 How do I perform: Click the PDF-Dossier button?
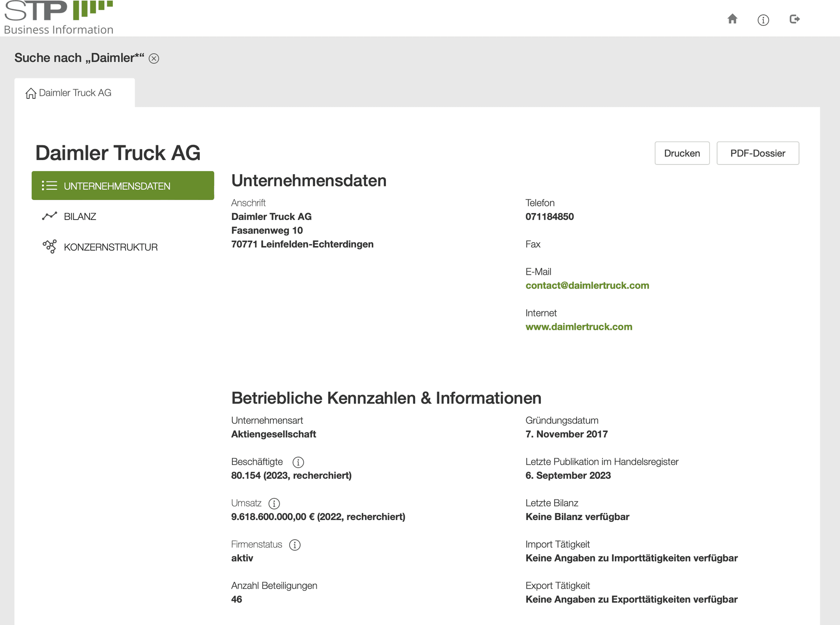click(758, 153)
